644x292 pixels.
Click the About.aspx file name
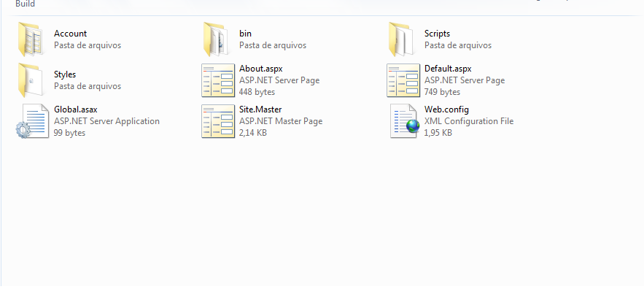pyautogui.click(x=261, y=69)
